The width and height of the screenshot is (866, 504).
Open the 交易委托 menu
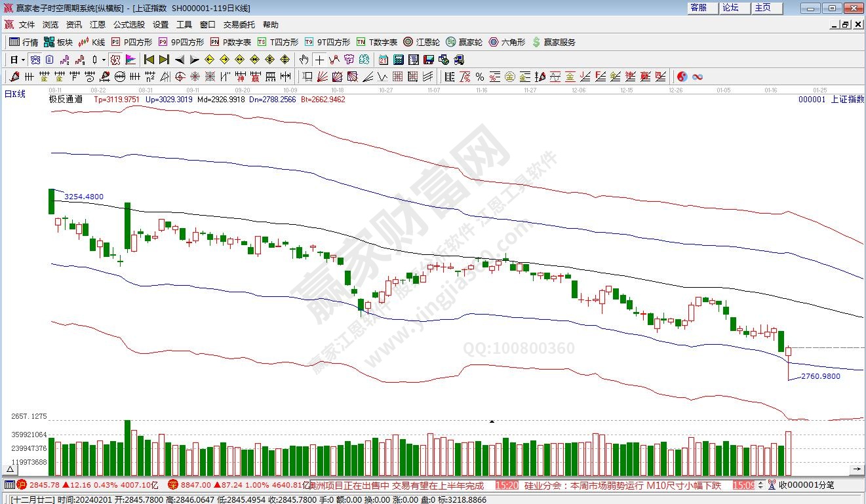(x=239, y=25)
